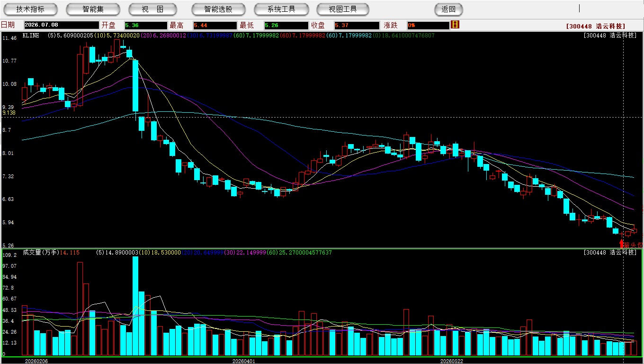Click the MA5 value (5)5.609000205 in KLINE header
Screen dimensions: 644x364
pos(71,36)
